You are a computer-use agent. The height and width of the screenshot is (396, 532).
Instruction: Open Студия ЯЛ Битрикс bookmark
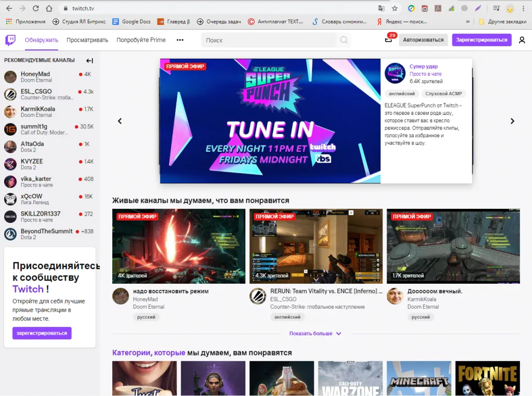click(79, 21)
